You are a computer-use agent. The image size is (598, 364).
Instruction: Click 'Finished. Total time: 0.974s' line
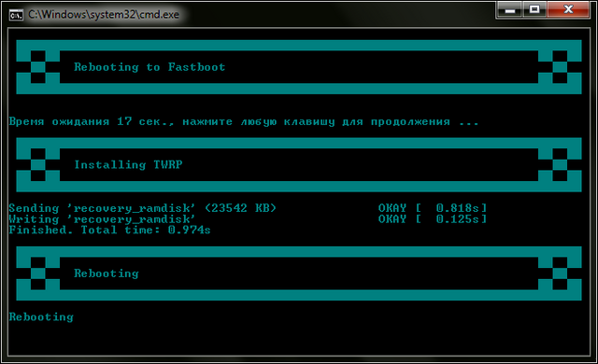click(x=109, y=230)
